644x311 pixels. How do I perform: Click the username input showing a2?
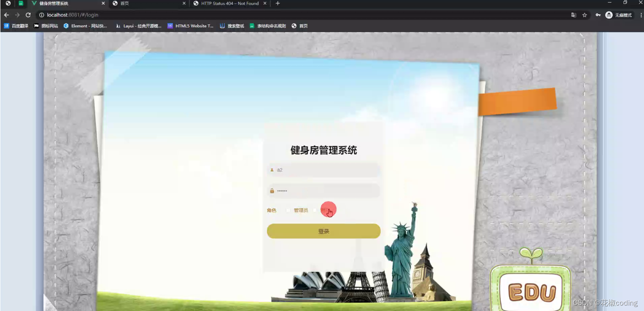coord(323,170)
